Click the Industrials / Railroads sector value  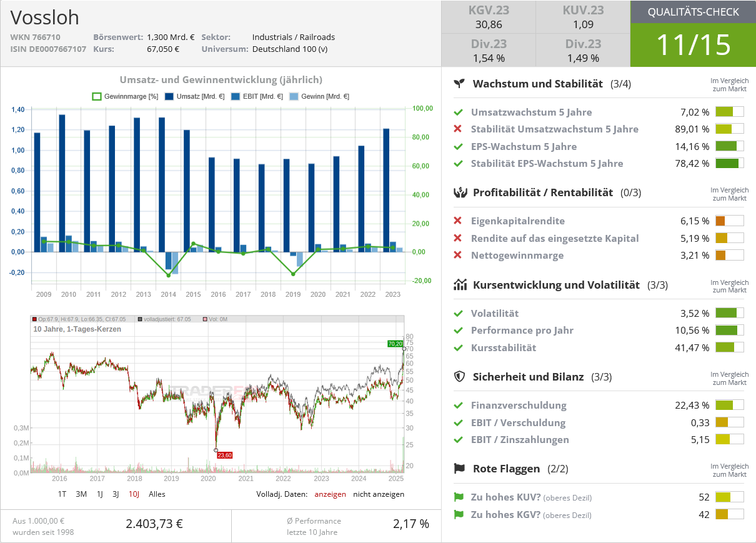(x=294, y=37)
